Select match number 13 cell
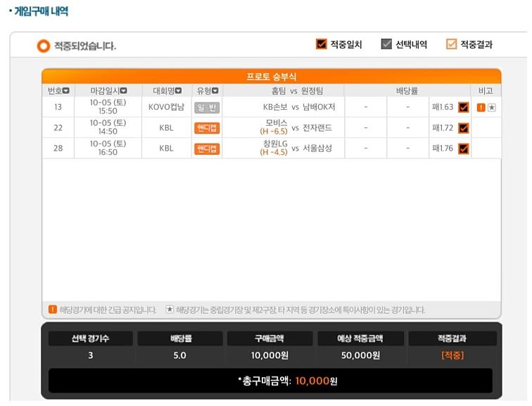Image resolution: width=532 pixels, height=406 pixels. point(58,107)
